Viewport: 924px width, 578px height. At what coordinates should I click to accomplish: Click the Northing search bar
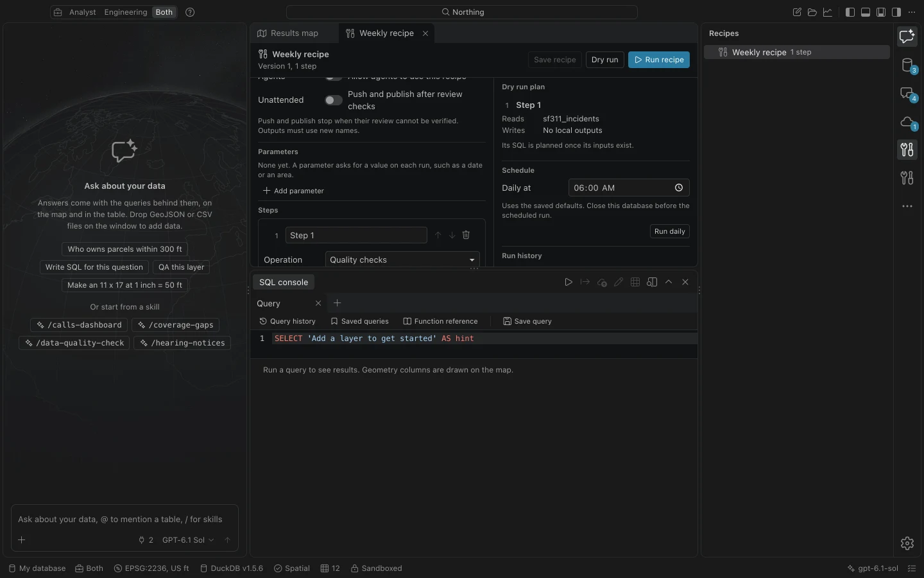click(x=462, y=12)
